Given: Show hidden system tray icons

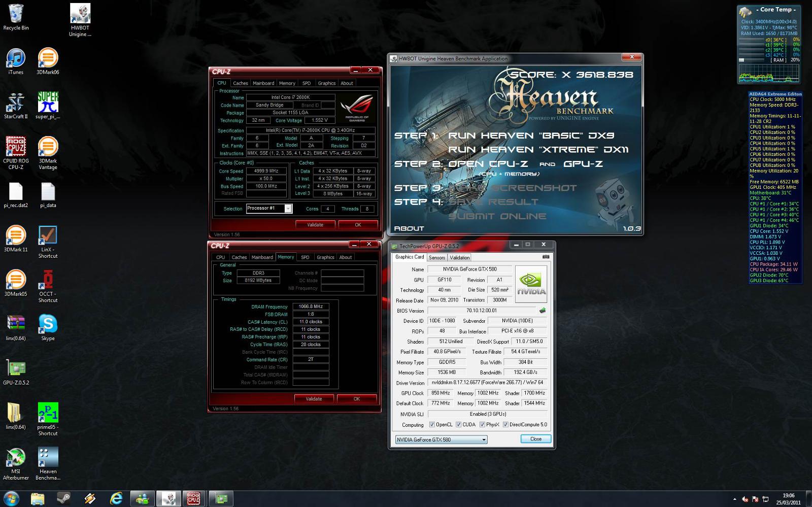Looking at the screenshot, I should (x=734, y=499).
